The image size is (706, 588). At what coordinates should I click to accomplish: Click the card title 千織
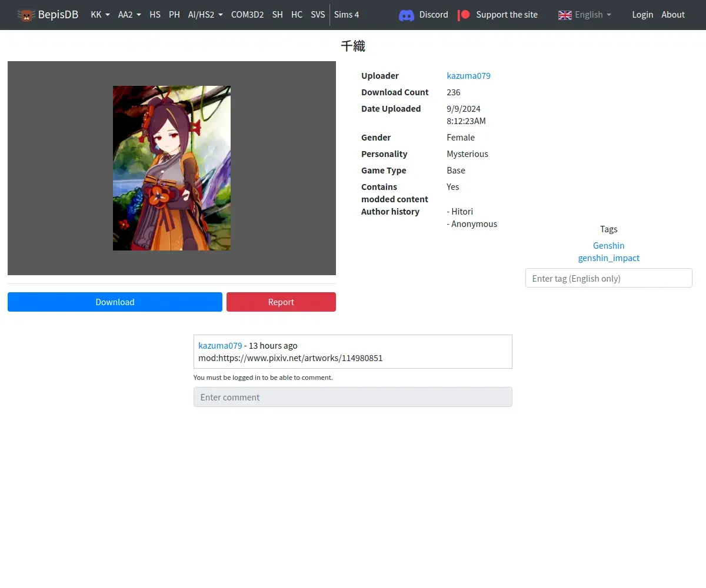353,46
